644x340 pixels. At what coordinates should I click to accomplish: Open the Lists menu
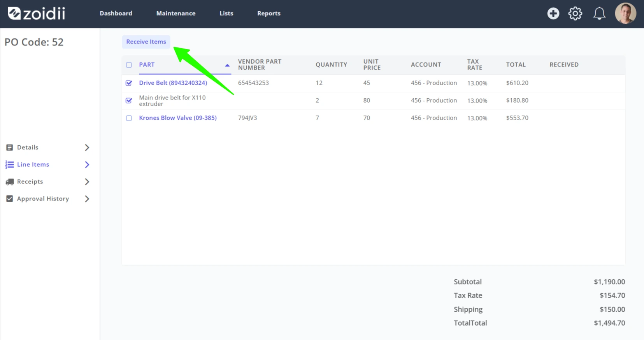pyautogui.click(x=226, y=13)
